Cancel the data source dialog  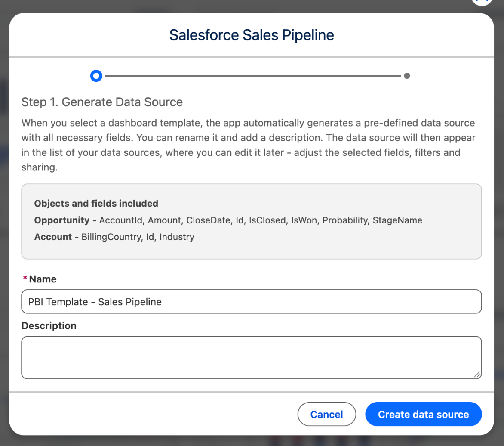(x=326, y=414)
